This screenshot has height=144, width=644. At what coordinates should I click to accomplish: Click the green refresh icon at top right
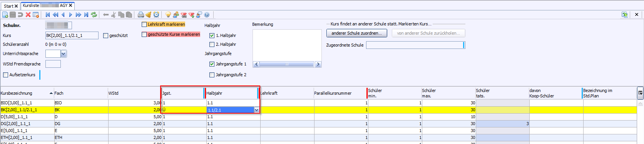(x=625, y=15)
